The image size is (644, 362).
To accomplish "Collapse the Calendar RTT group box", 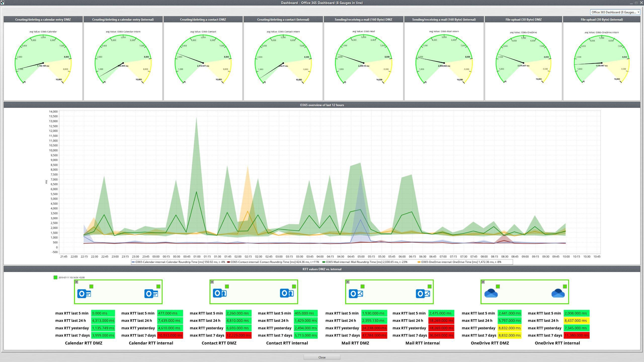I will click(x=77, y=282).
